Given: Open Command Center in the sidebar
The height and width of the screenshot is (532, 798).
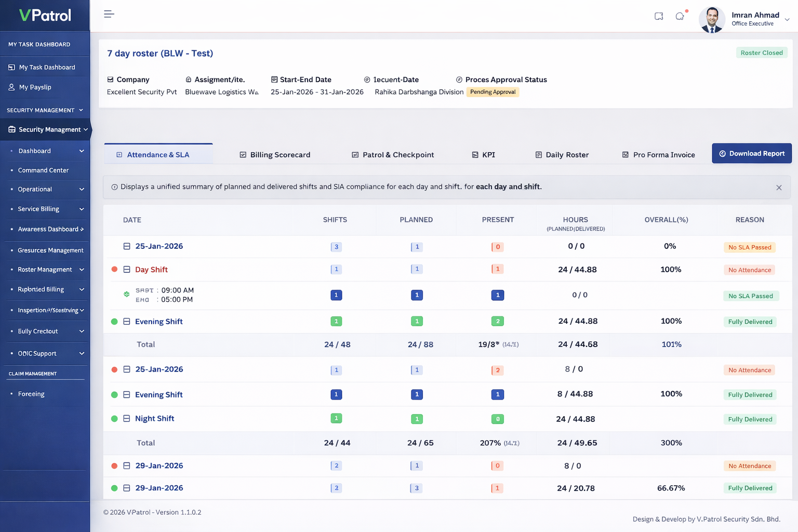Looking at the screenshot, I should 43,170.
